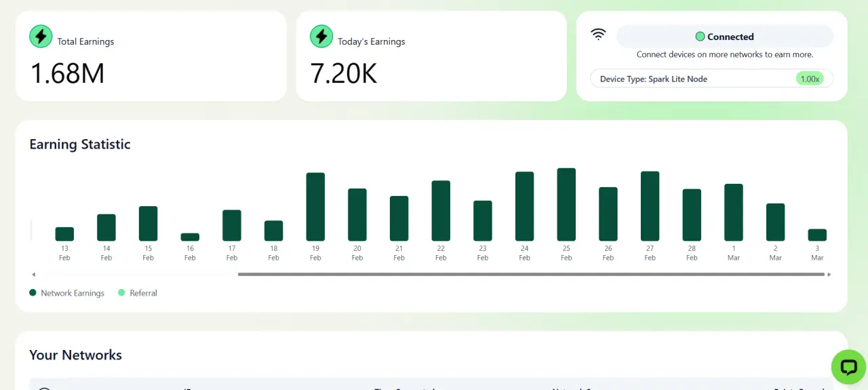Click the 1.00x multiplier badge
Image resolution: width=868 pixels, height=390 pixels.
(x=810, y=79)
